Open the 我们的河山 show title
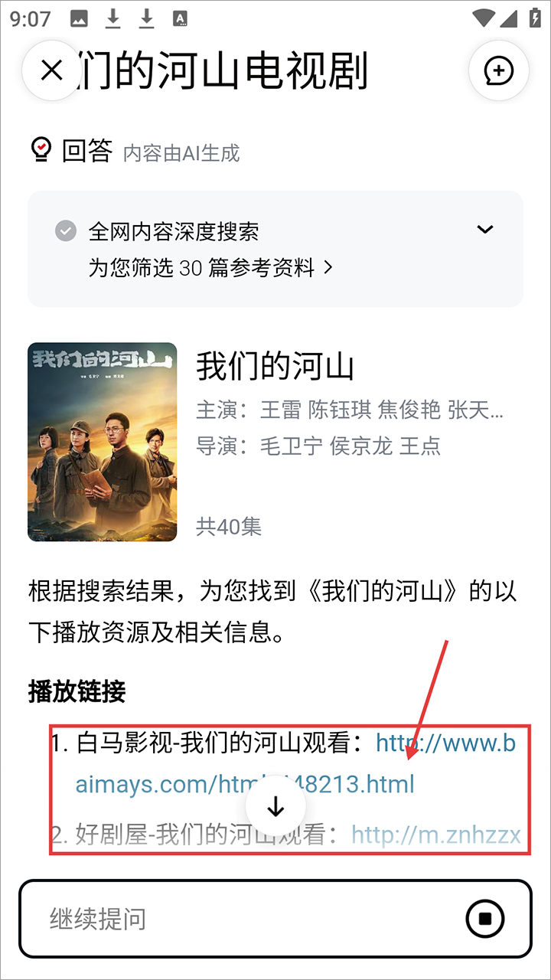This screenshot has width=551, height=980. tap(275, 367)
